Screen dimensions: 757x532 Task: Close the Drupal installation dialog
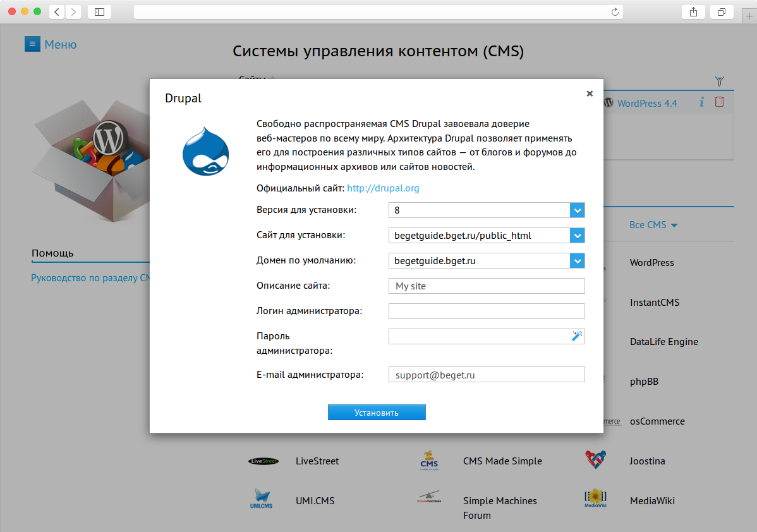pyautogui.click(x=590, y=94)
